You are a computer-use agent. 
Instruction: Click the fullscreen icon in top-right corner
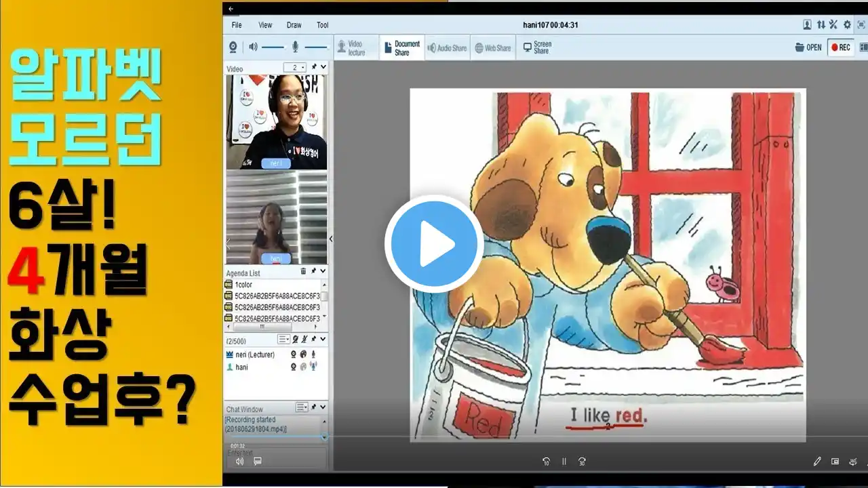[x=861, y=24]
